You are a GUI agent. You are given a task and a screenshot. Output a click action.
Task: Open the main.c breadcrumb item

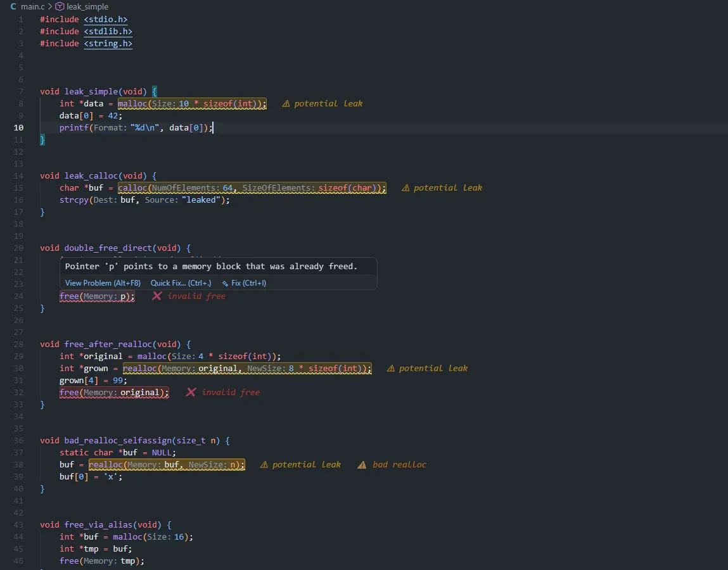(32, 6)
